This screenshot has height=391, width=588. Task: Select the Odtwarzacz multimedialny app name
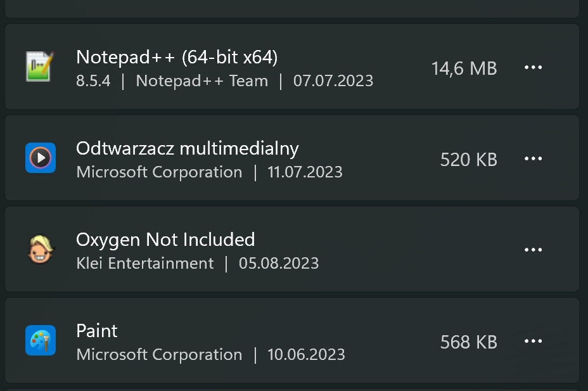tap(187, 148)
